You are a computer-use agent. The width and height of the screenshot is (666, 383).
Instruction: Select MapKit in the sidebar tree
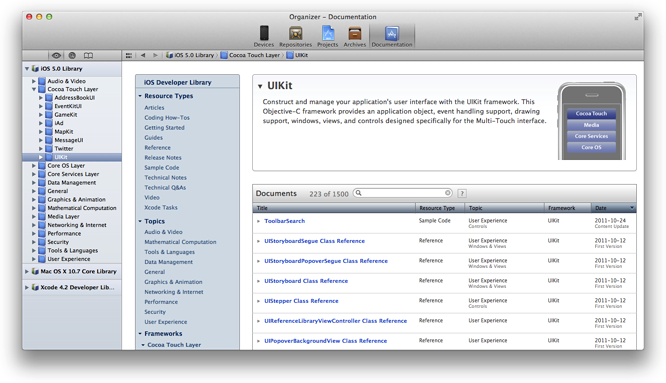[64, 132]
